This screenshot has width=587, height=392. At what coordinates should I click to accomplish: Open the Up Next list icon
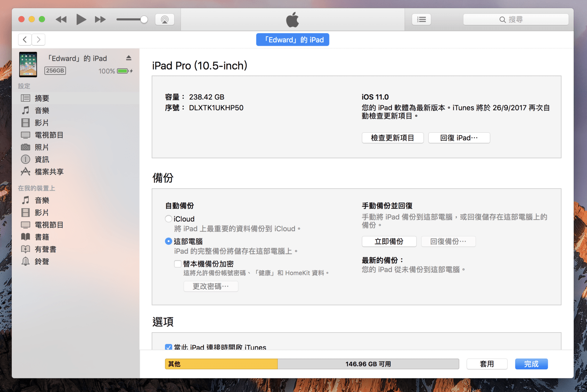(x=421, y=19)
